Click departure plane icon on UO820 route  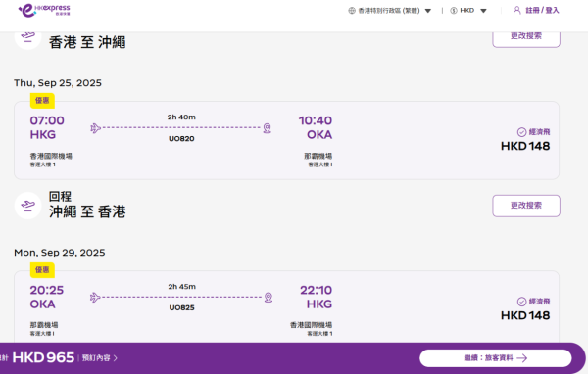coord(96,128)
